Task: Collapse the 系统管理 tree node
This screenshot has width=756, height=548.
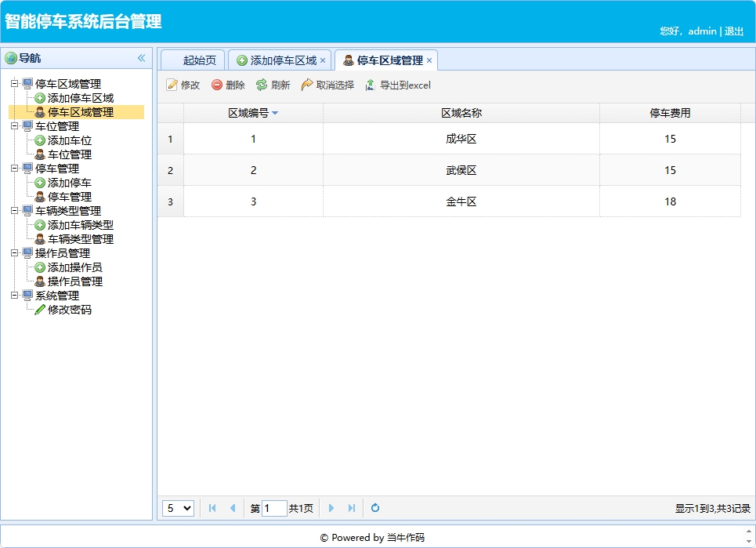Action: point(13,296)
